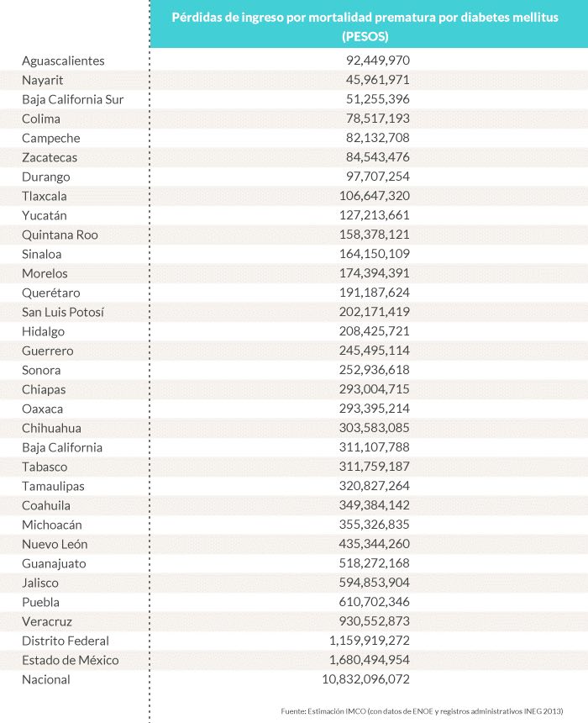Select the Tabasco state name
Image resolution: width=588 pixels, height=723 pixels.
coord(45,467)
